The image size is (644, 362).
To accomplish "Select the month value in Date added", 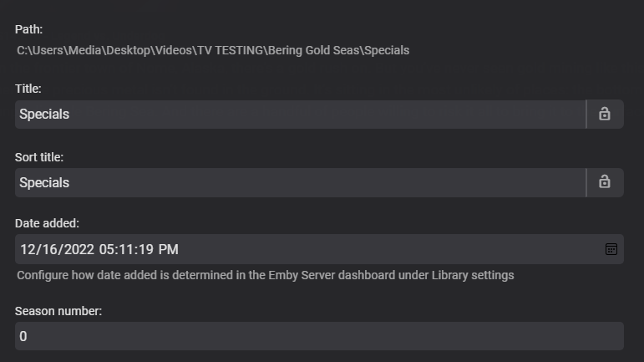I will [x=28, y=249].
